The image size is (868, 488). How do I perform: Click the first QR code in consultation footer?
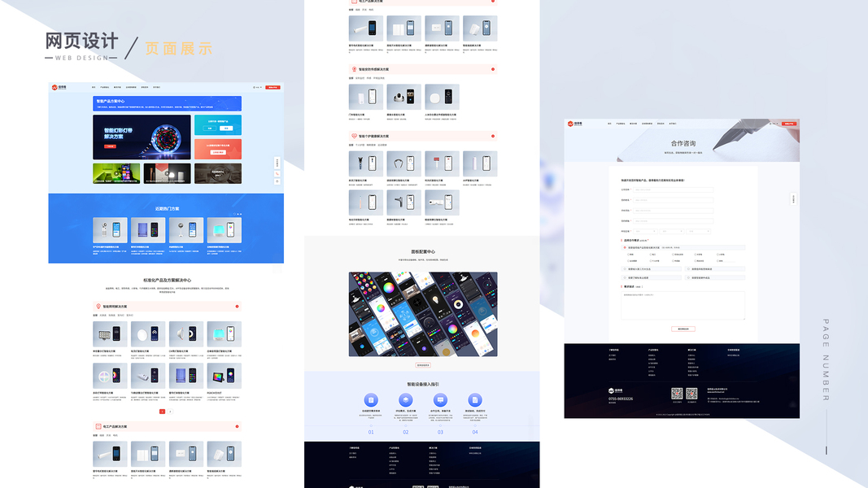click(677, 394)
